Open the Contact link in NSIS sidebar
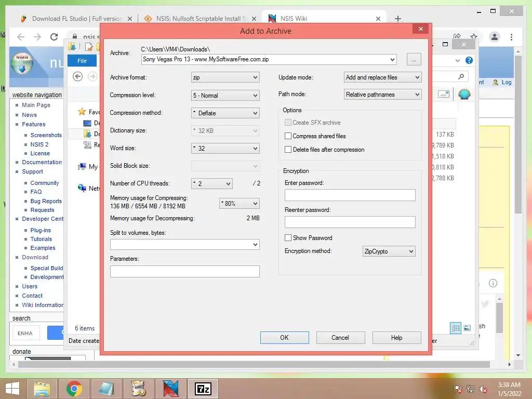 (x=32, y=296)
